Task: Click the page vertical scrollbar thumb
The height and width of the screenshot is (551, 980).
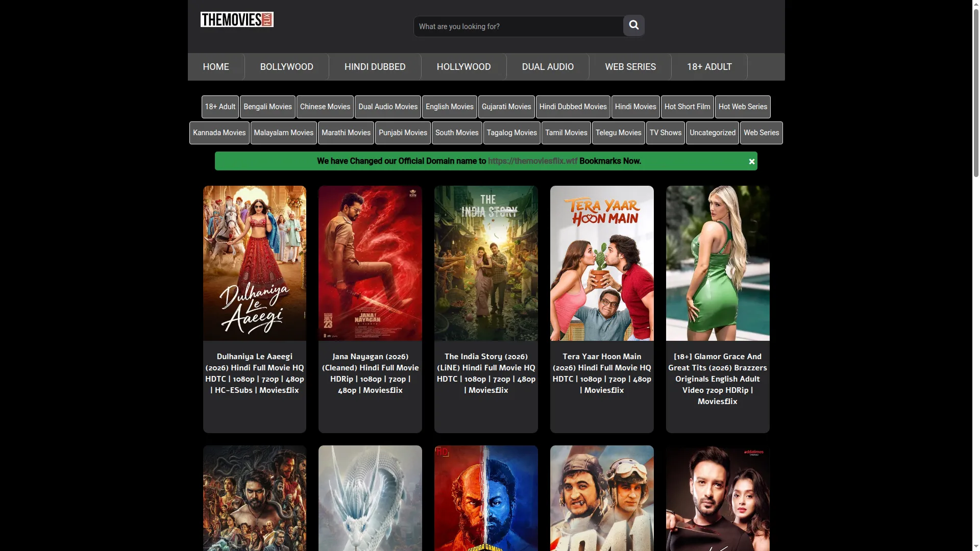Action: click(976, 92)
